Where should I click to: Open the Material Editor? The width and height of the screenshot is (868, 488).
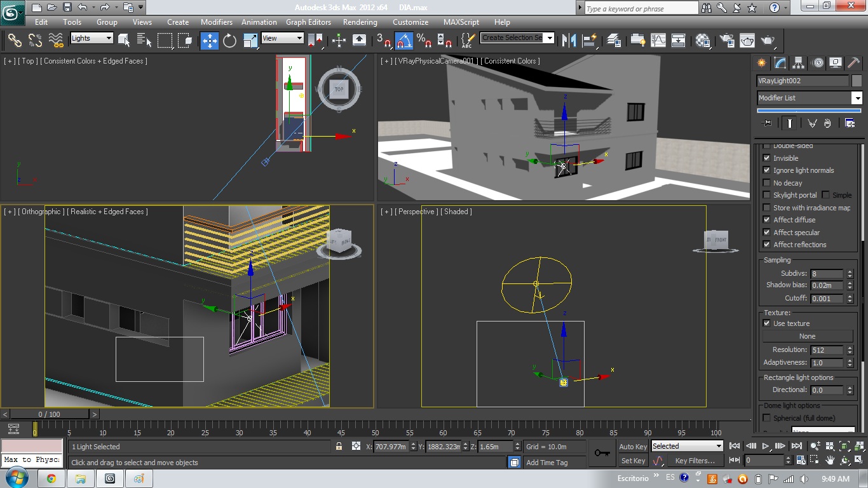click(703, 41)
